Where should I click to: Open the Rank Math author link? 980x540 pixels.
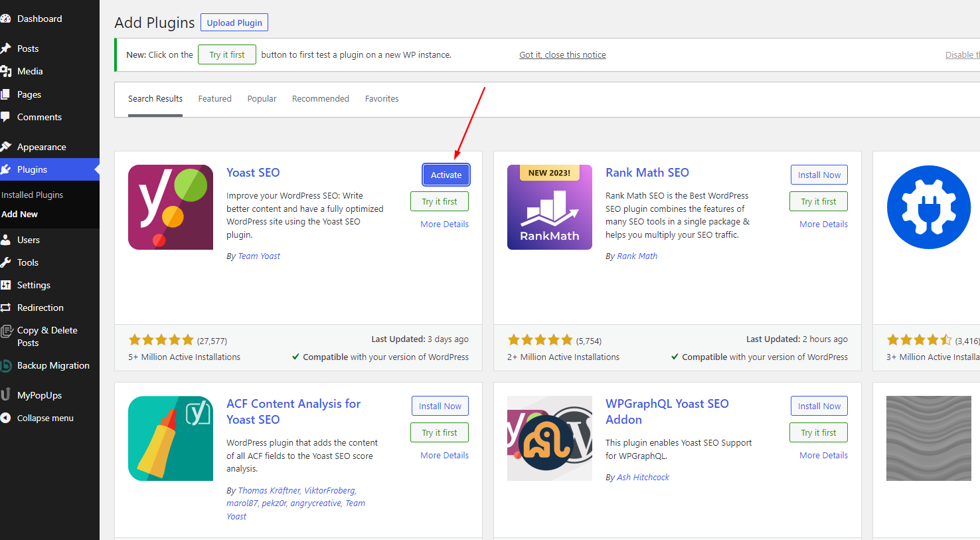coord(637,256)
